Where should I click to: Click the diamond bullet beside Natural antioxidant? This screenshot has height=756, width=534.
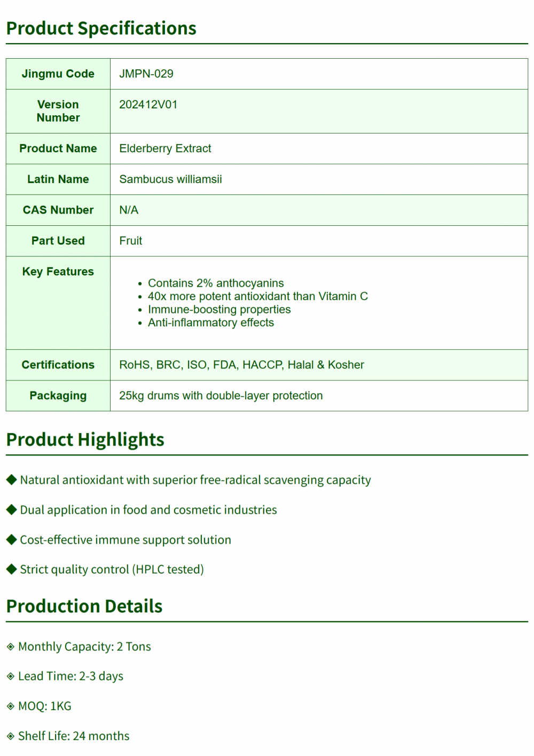coord(12,479)
